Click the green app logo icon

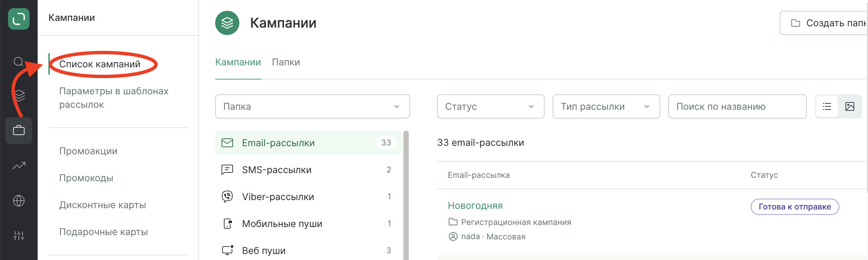pos(18,19)
